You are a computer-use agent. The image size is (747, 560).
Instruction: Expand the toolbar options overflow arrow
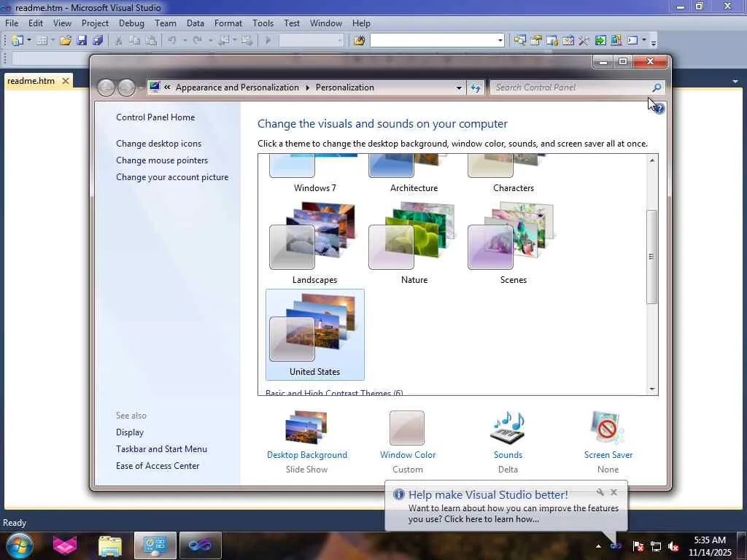654,42
